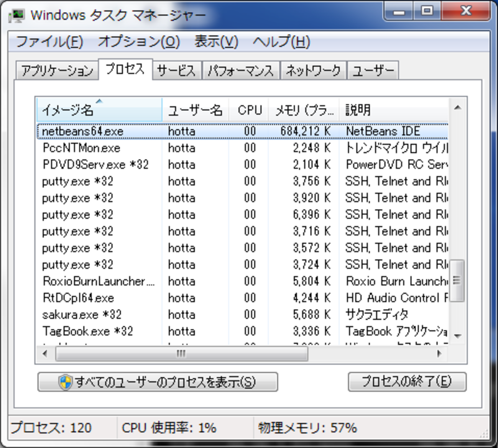
Task: Click the 684,212 K memory value
Action: tap(306, 131)
